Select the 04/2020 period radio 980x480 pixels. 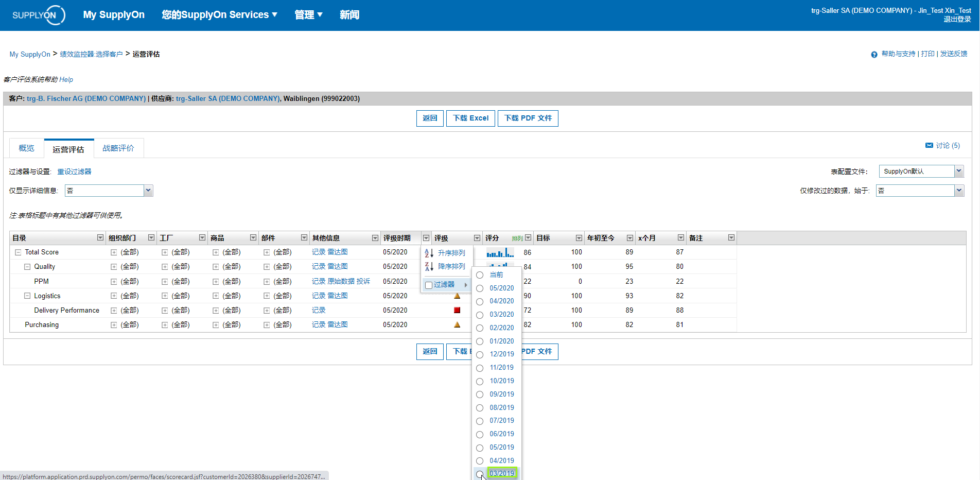coord(480,301)
